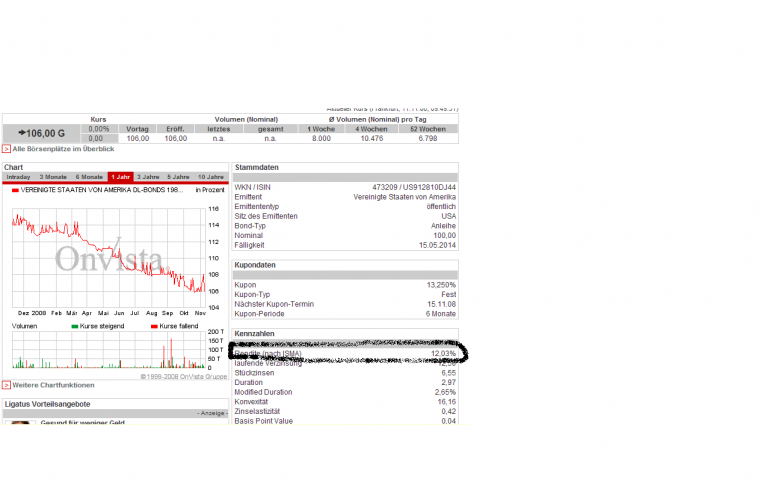Select the 1 Jahr chart tab
Viewport: 770px width, 482px height.
(120, 177)
